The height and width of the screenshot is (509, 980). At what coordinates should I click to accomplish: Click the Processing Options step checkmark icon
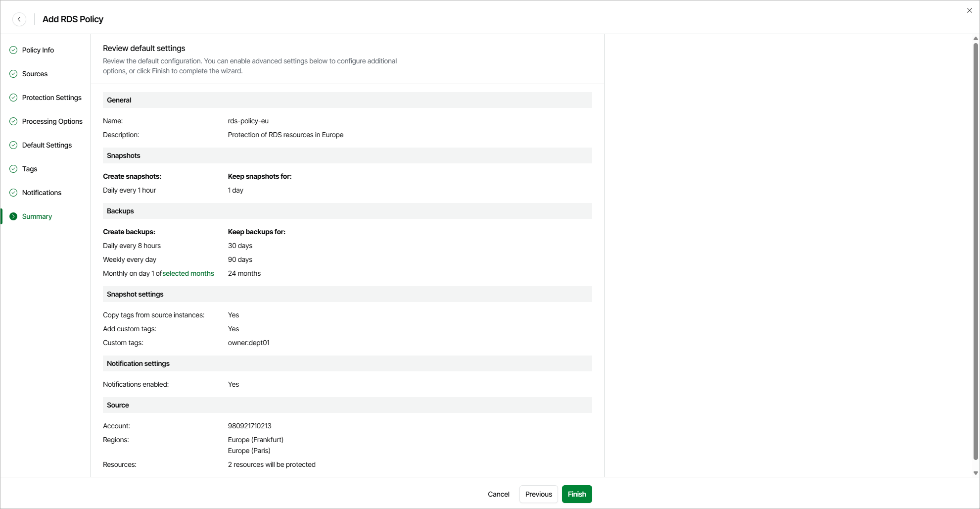[x=13, y=121]
